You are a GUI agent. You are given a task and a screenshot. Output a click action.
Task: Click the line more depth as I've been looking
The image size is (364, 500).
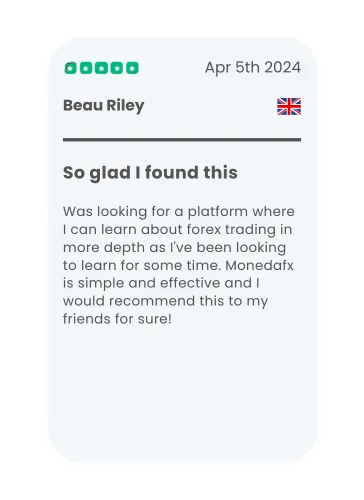(174, 248)
